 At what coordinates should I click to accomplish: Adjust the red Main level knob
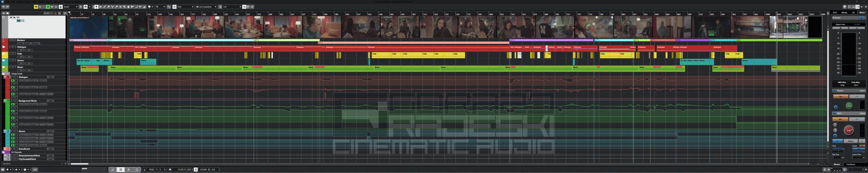click(849, 130)
